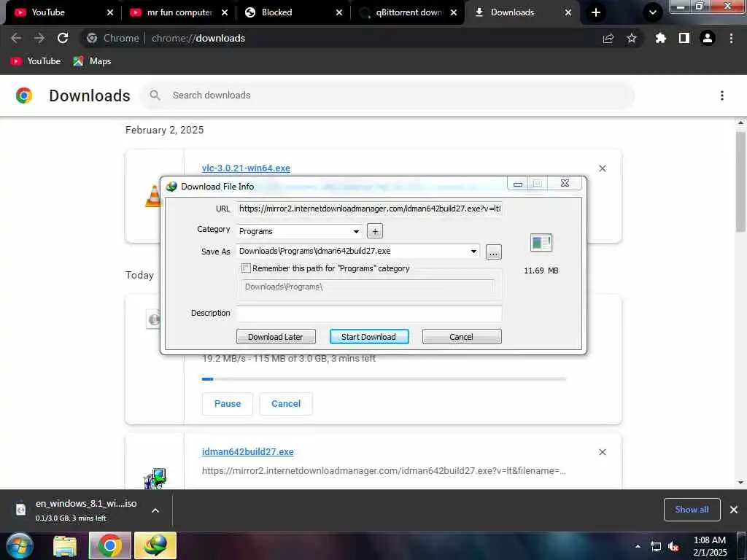
Task: Reload the page with refresh icon
Action: (63, 38)
